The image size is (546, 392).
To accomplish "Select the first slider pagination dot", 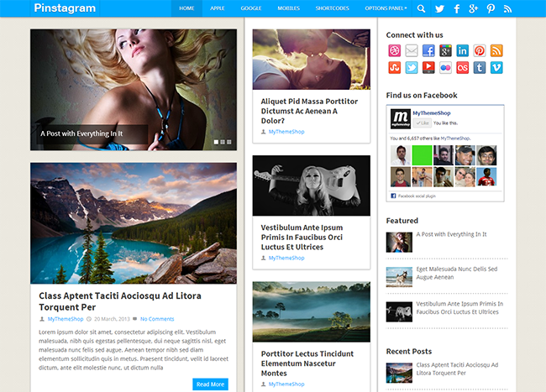I will point(216,142).
